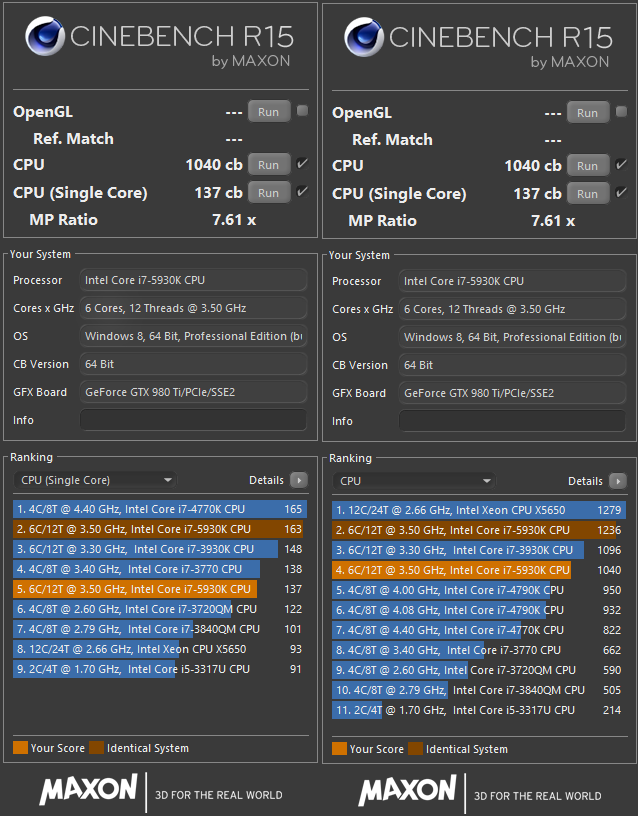Image resolution: width=638 pixels, height=816 pixels.
Task: Select i7-3930K row scoring 1096
Action: (x=479, y=550)
